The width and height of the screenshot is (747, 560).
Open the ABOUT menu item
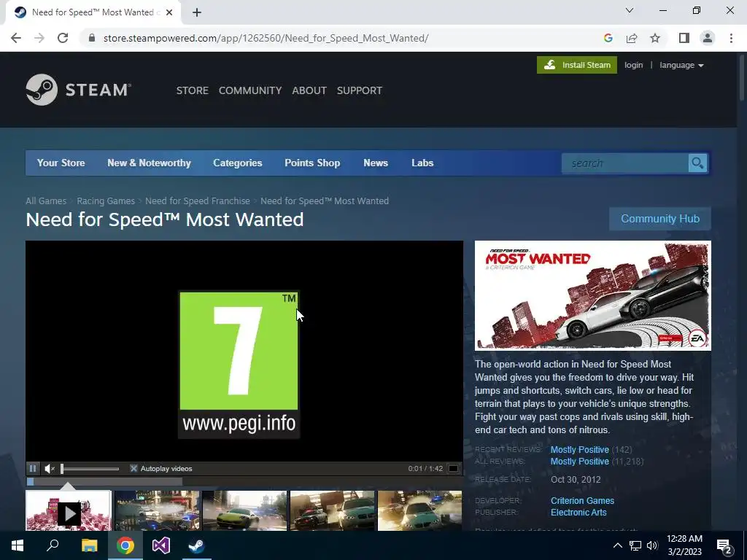(x=309, y=90)
